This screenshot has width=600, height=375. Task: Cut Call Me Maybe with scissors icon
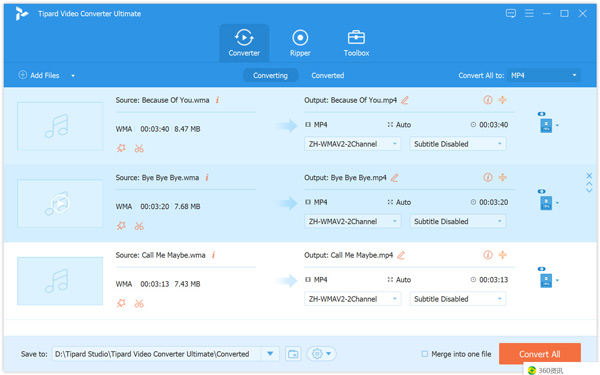click(x=139, y=304)
